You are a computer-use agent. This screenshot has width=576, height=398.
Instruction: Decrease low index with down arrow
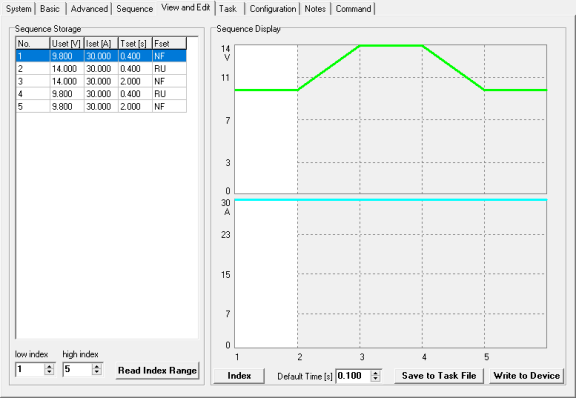pos(49,372)
